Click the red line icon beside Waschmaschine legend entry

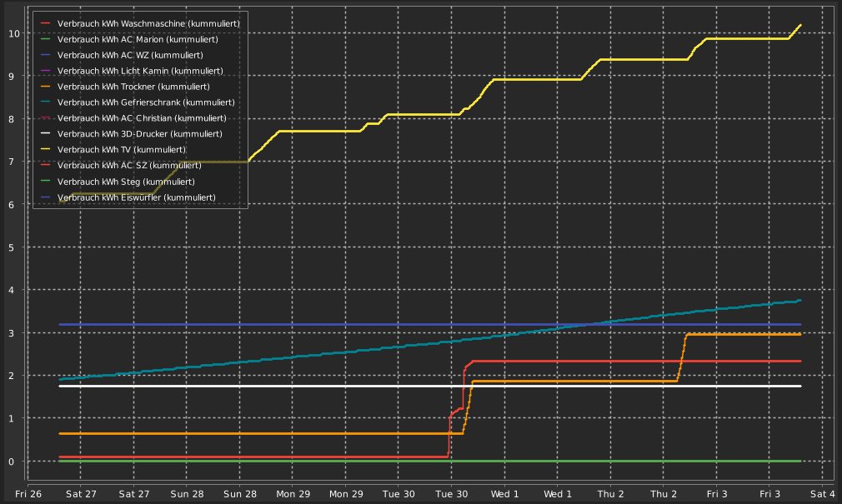(46, 23)
